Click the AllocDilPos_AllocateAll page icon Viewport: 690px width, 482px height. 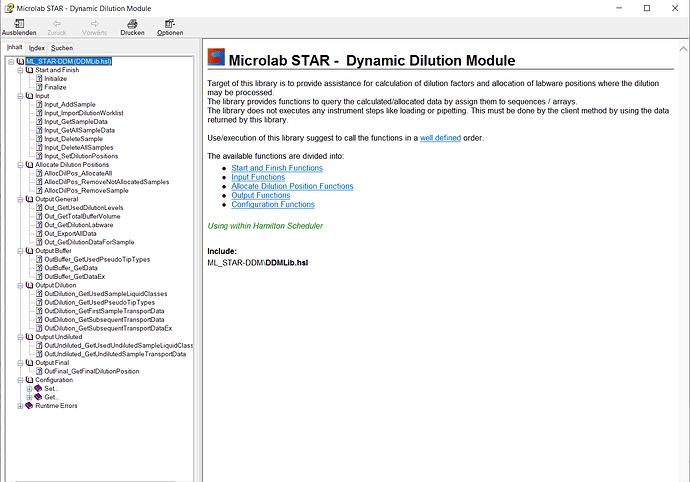pyautogui.click(x=39, y=173)
